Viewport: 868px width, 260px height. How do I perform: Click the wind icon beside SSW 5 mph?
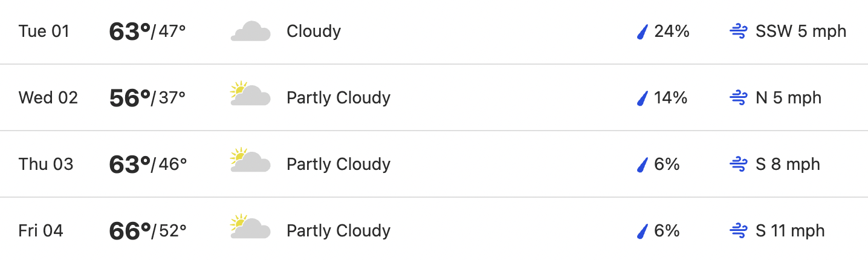tap(738, 31)
